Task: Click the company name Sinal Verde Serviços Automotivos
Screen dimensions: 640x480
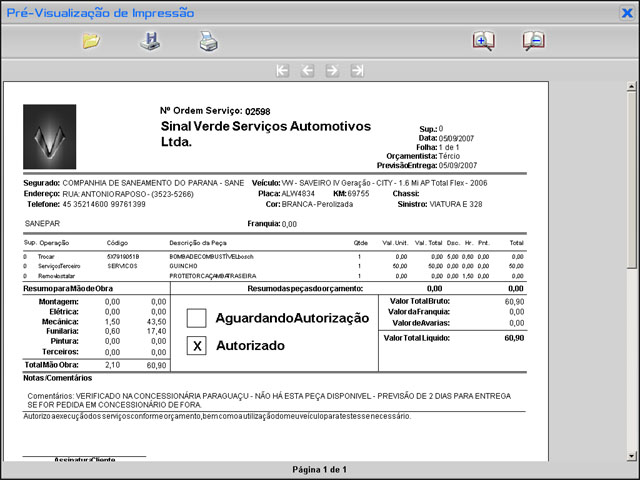Action: 266,133
